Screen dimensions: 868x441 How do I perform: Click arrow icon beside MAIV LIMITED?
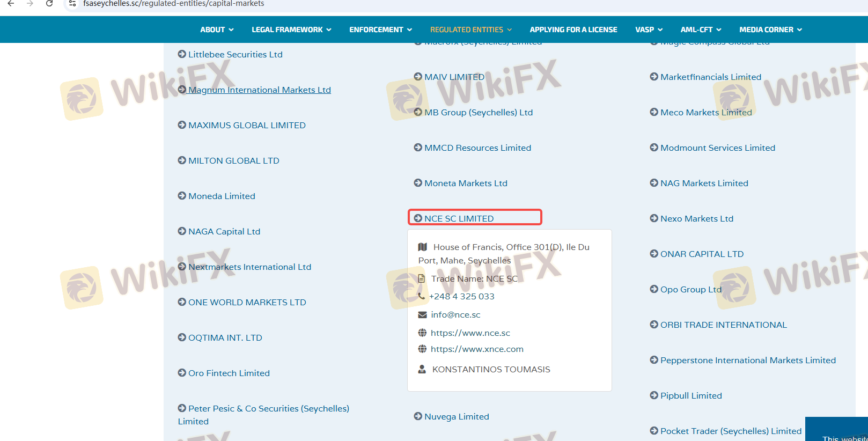point(418,77)
